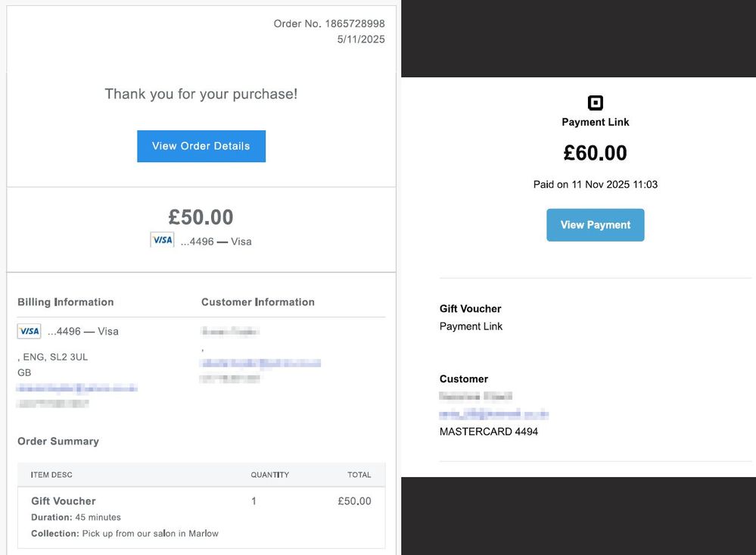This screenshot has height=555, width=756.
Task: Click the blurred billing email link
Action: click(x=77, y=388)
